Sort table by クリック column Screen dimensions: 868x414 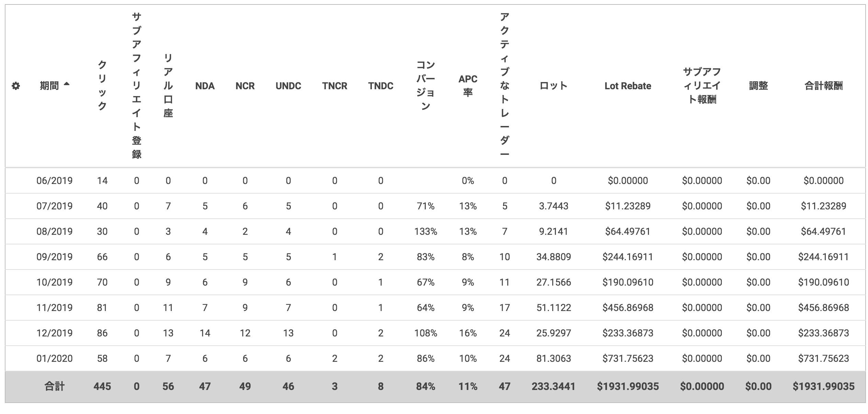tap(102, 86)
